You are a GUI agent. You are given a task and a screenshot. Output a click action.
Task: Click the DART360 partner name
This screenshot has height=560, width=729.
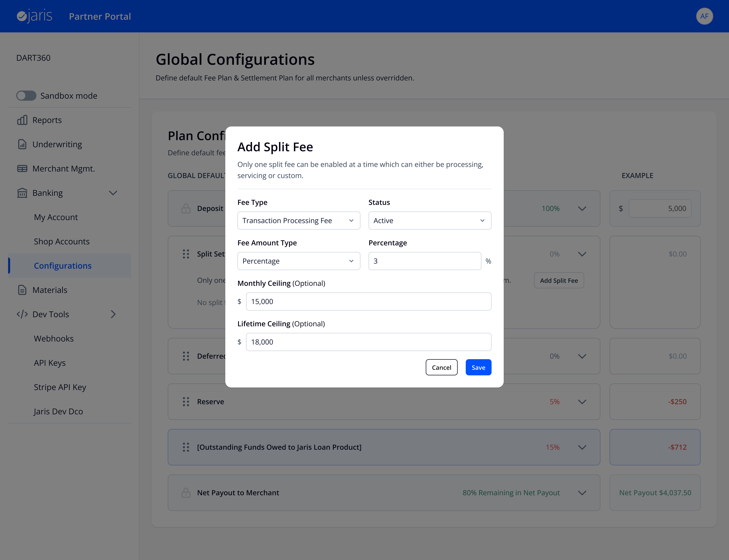pyautogui.click(x=33, y=58)
